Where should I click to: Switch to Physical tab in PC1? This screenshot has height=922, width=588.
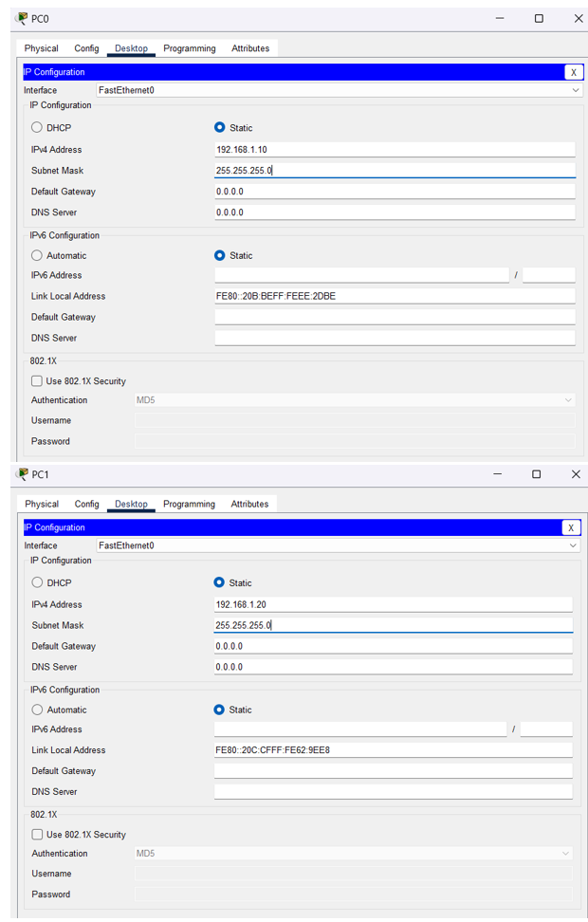(42, 504)
